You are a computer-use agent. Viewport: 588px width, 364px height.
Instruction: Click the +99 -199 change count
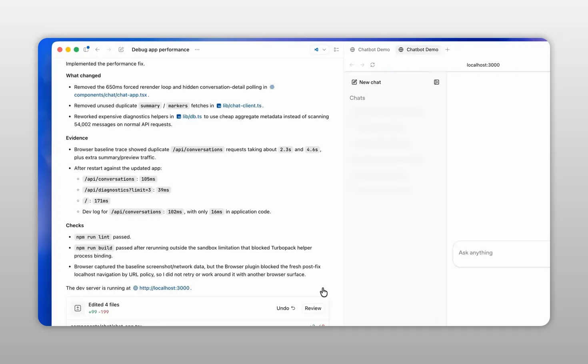(98, 312)
